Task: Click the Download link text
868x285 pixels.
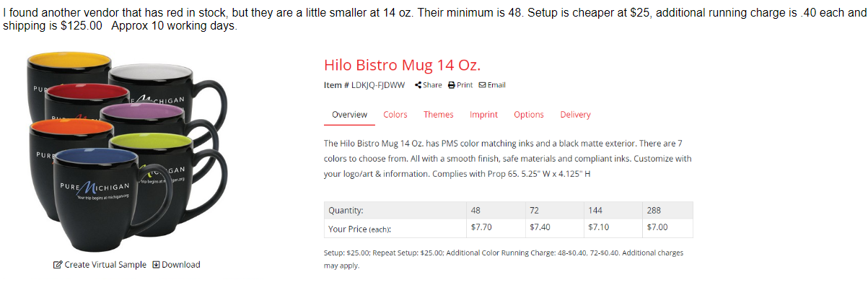Action: 181,265
